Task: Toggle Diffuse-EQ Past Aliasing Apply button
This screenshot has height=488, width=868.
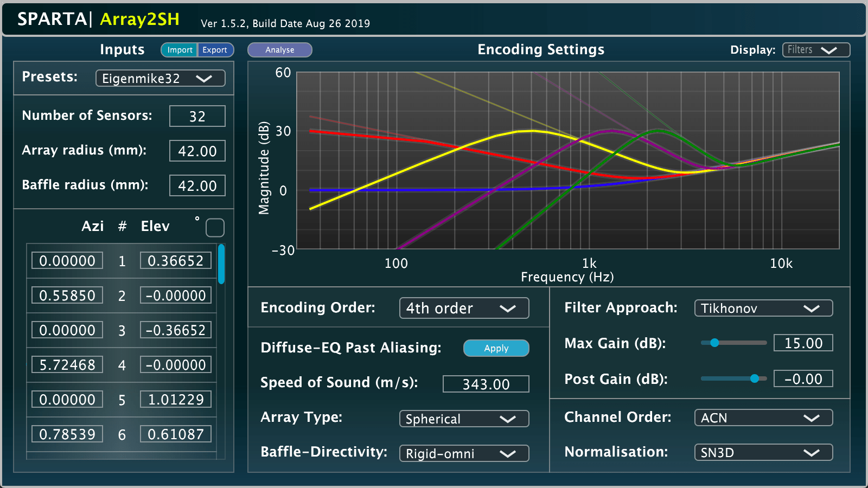Action: (496, 348)
